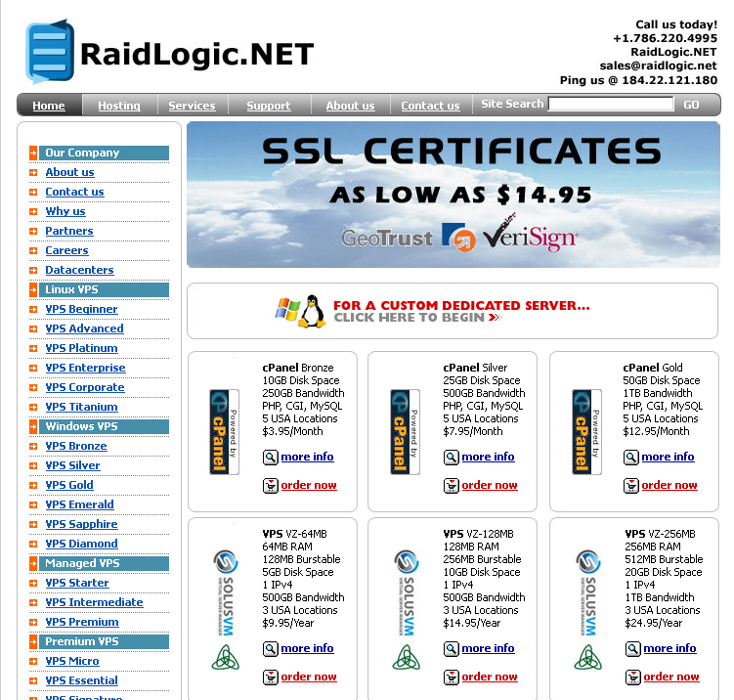Click the cPanel badge in Gold card
The width and height of the screenshot is (734, 700).
click(x=586, y=432)
